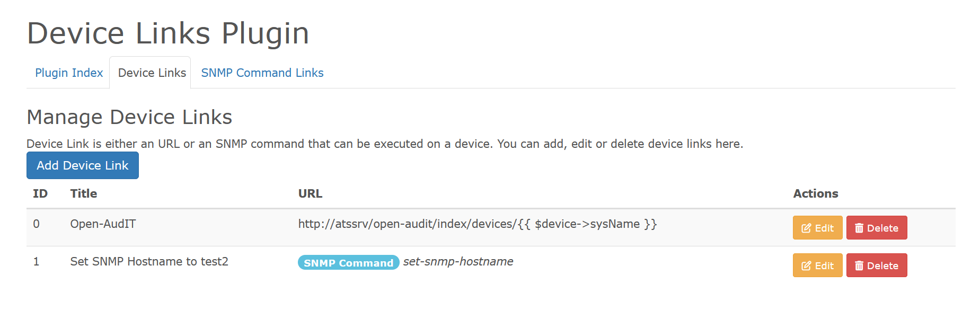Screen dimensions: 980x310
Task: Click the ID cell showing 0
Action: coord(37,224)
